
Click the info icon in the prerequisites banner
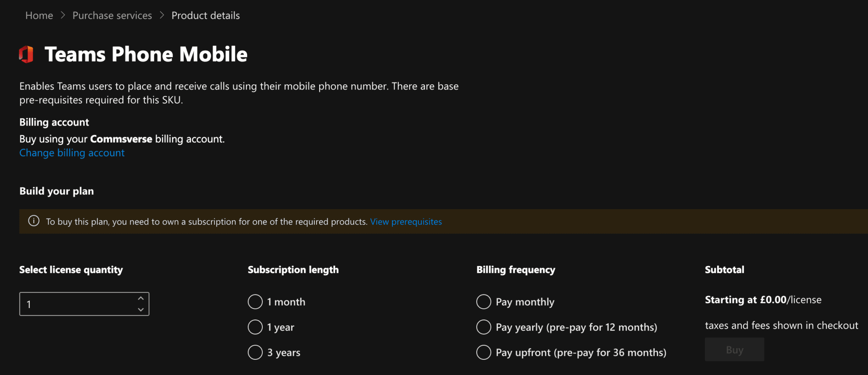pyautogui.click(x=33, y=221)
